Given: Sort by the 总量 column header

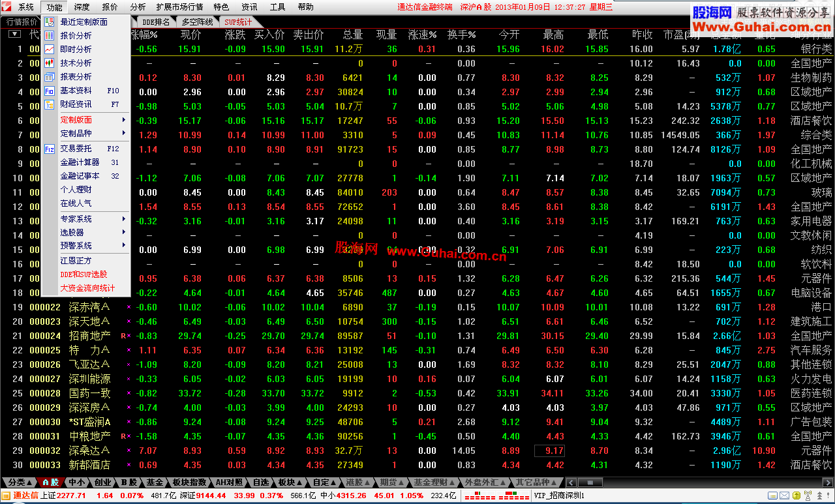Looking at the screenshot, I should tap(352, 35).
